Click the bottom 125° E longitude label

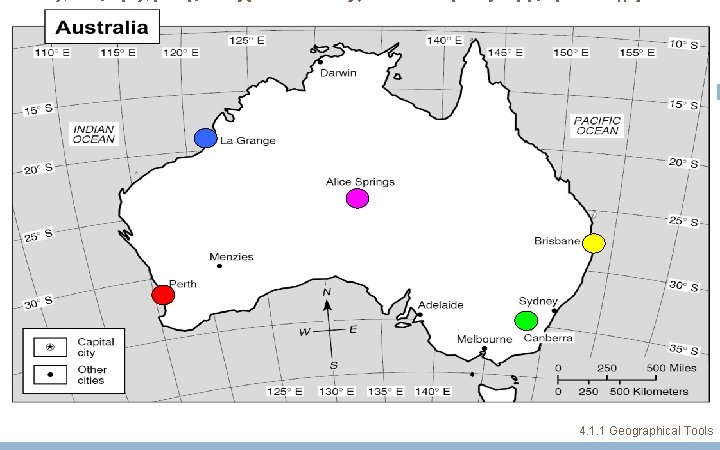point(285,392)
